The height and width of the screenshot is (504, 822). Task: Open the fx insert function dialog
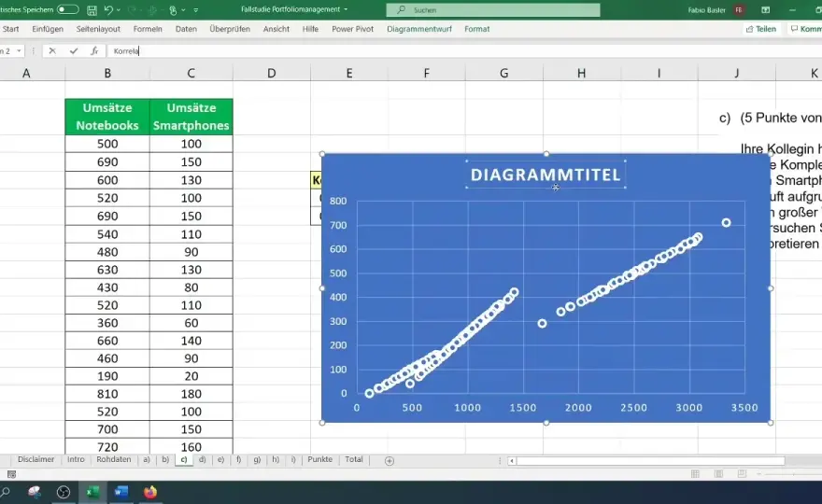coord(94,50)
